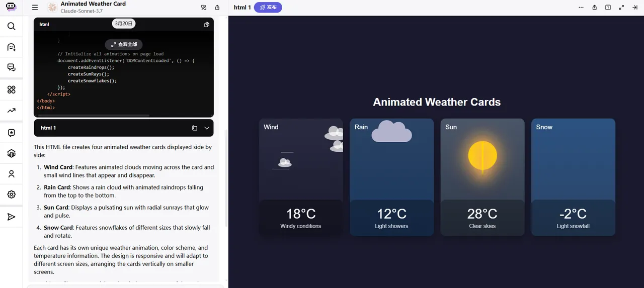
Task: Click Animated Weather Card chat title
Action: [x=93, y=4]
